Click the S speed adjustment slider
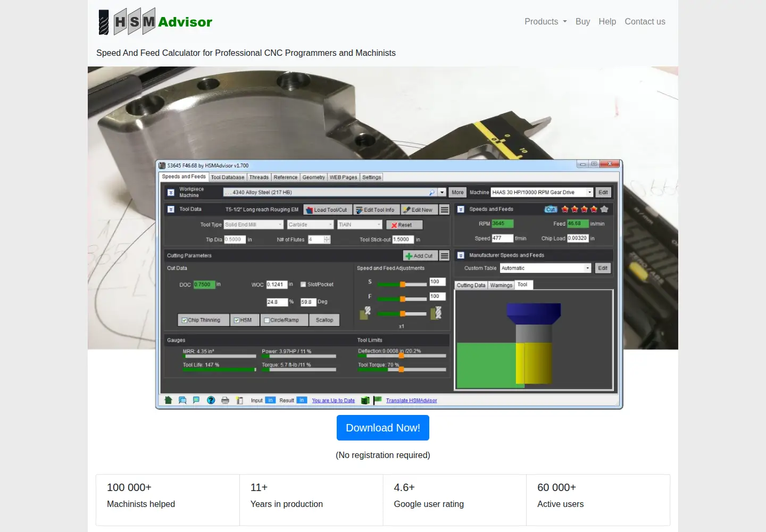The image size is (766, 532). (402, 285)
